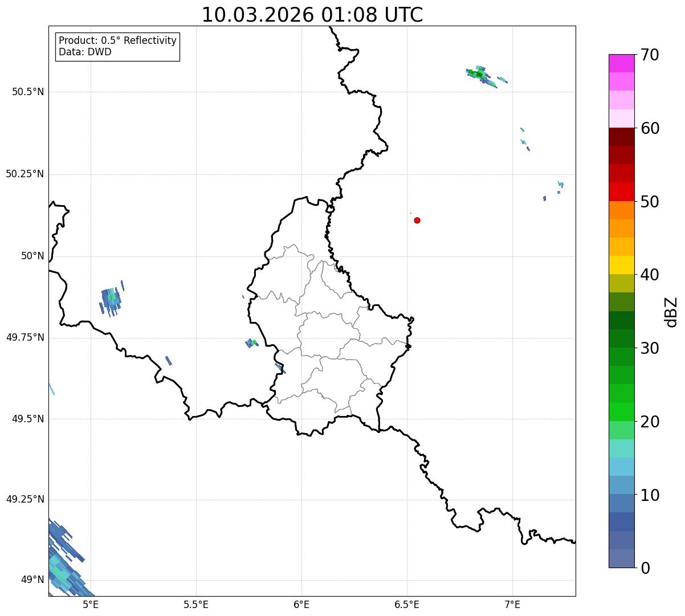Click the 49.25°N latitude label
The width and height of the screenshot is (685, 616).
point(25,499)
